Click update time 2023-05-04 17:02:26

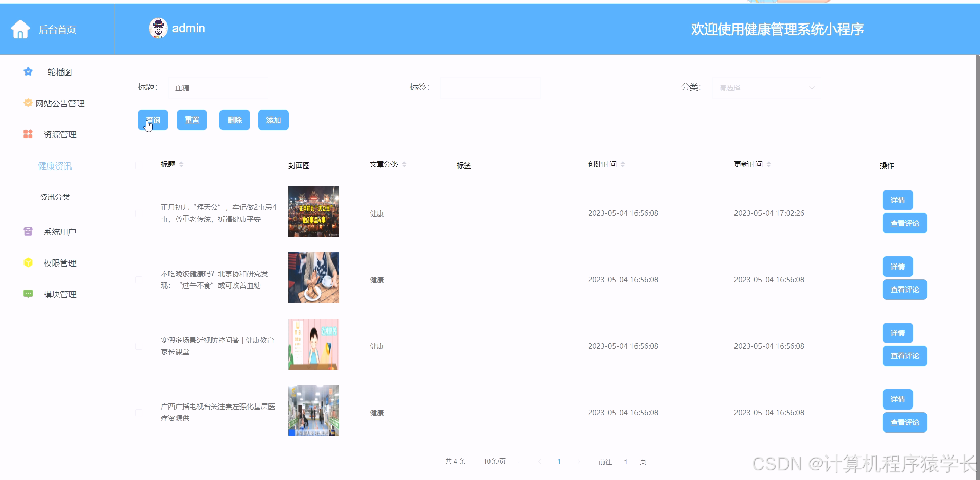coord(769,213)
